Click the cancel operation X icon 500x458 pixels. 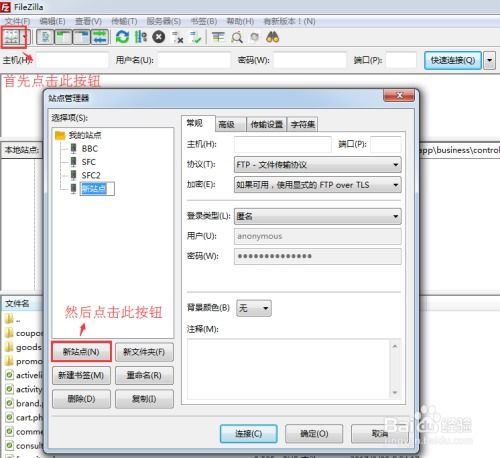159,37
